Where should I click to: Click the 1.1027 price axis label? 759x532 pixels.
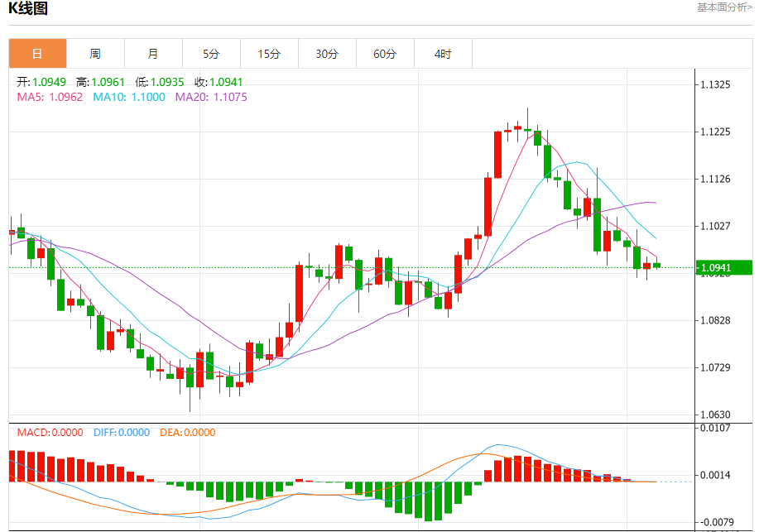coord(715,226)
